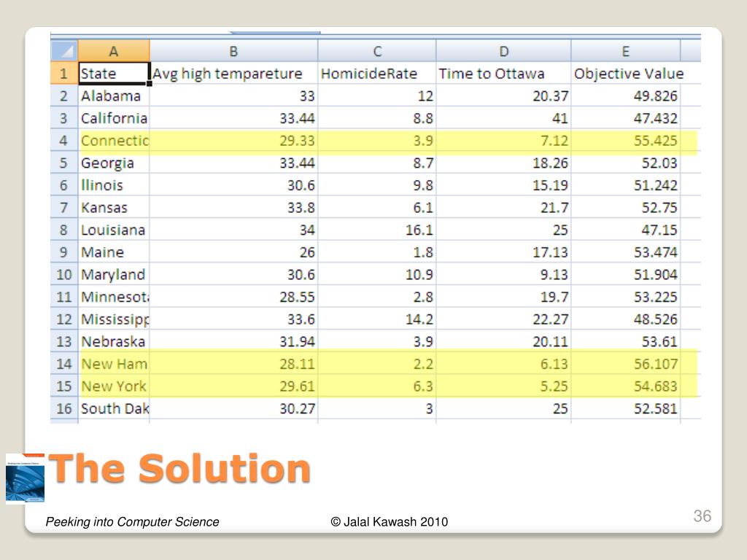
Task: Click Kansas objective value 52.75
Action: pyautogui.click(x=625, y=208)
